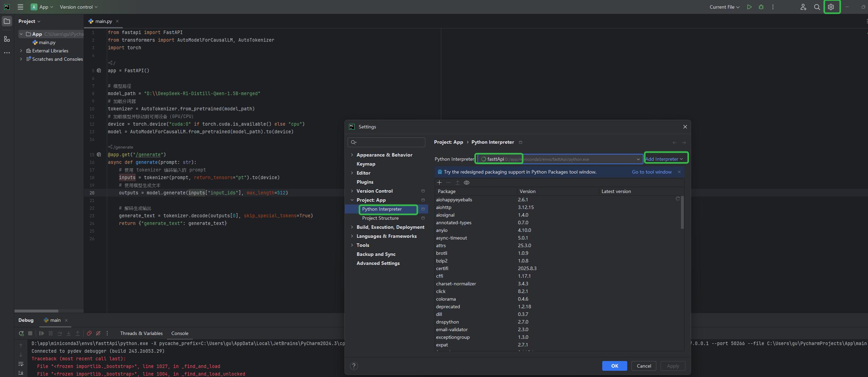868x377 pixels.
Task: Open the Project tool window folder icon
Action: pos(7,21)
